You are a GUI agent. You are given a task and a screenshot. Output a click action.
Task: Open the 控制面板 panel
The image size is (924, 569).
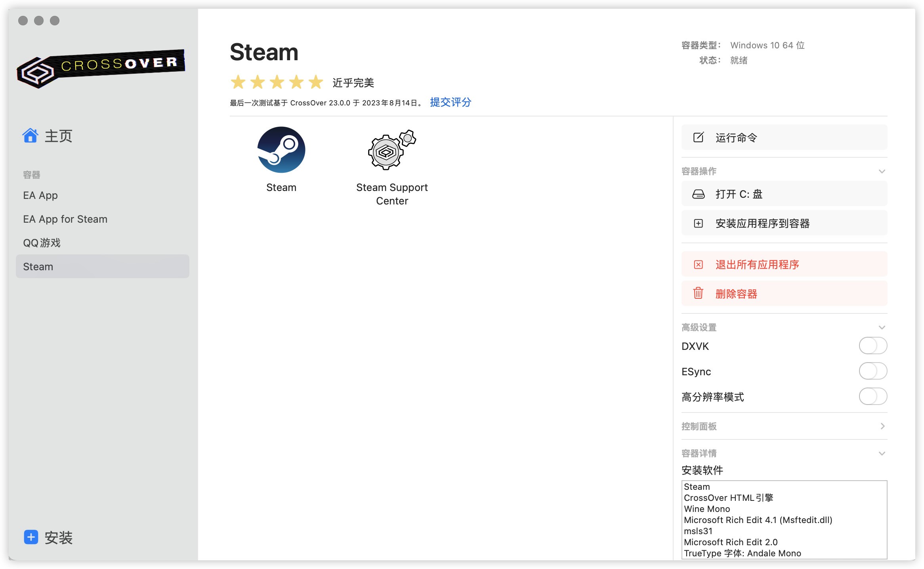coord(882,426)
